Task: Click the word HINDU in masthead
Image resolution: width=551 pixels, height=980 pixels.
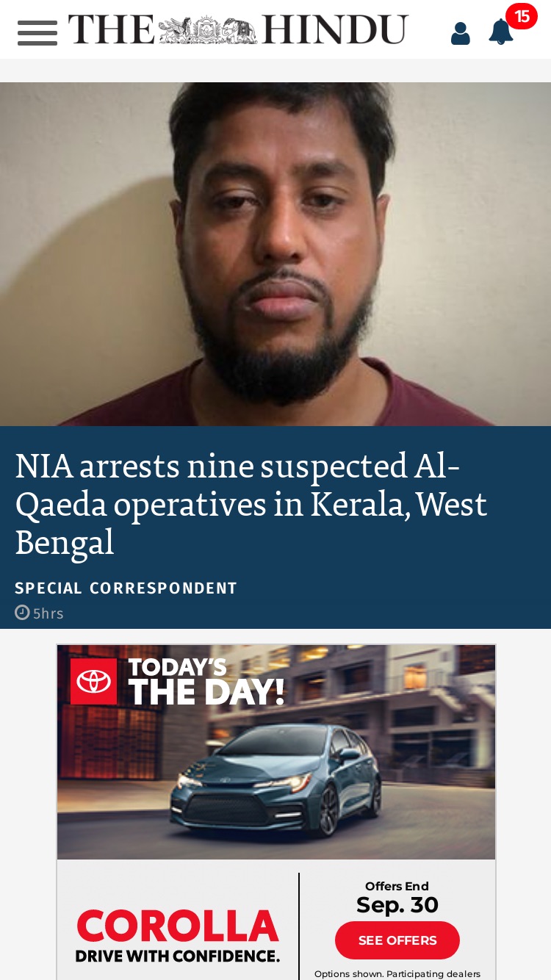Action: (x=334, y=30)
